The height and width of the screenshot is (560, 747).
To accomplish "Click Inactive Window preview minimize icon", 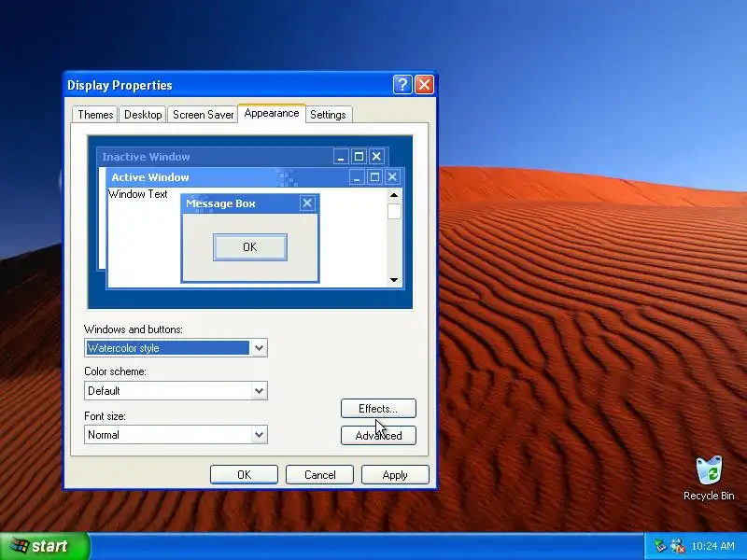I will click(x=341, y=157).
